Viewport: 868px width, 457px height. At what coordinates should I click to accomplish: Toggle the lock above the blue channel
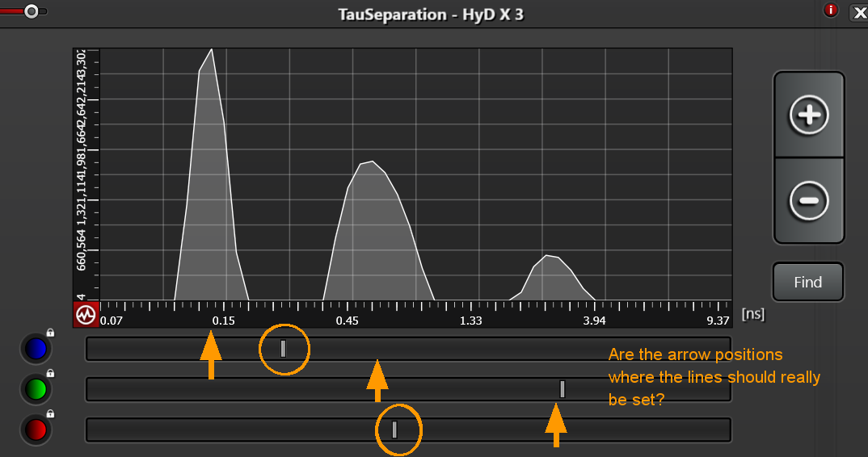[x=50, y=333]
